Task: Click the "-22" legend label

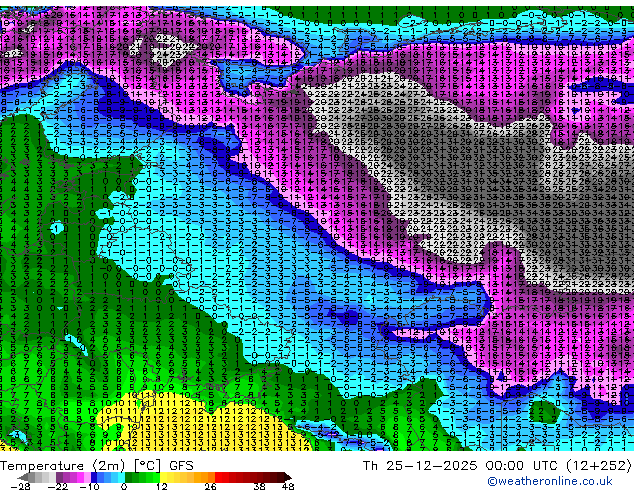Action: click(58, 486)
